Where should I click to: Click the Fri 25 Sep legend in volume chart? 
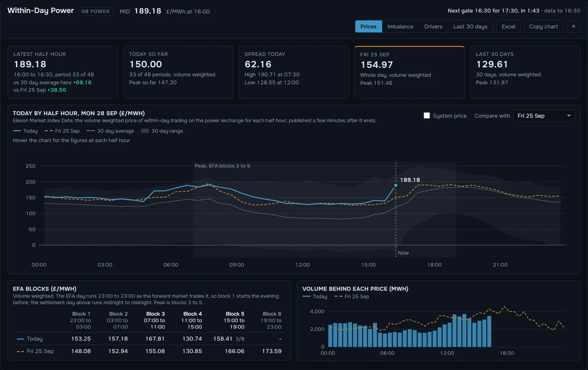point(352,296)
